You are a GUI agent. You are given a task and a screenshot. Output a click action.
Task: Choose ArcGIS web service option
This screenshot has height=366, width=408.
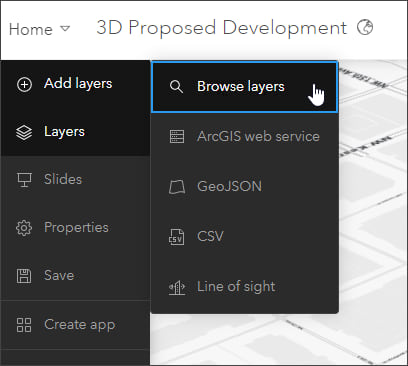[245, 137]
